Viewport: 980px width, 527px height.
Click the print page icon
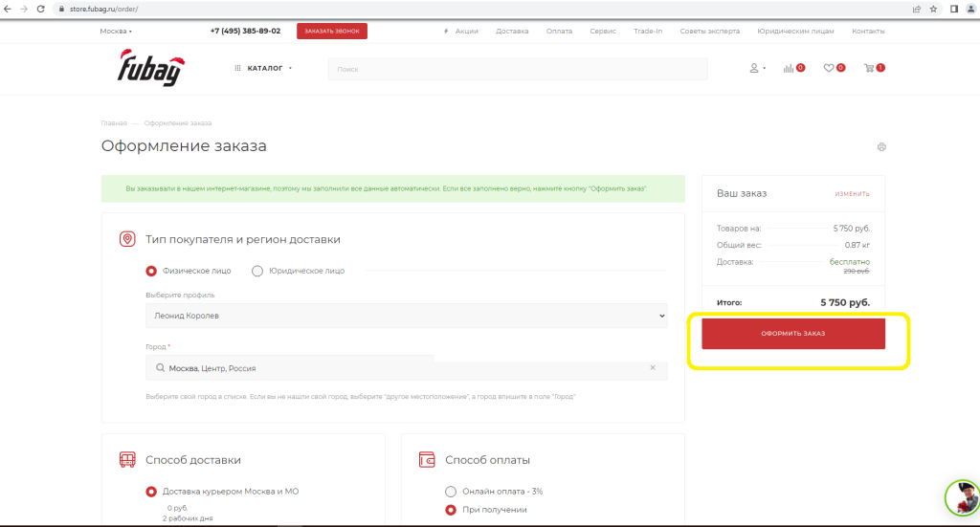click(x=881, y=147)
